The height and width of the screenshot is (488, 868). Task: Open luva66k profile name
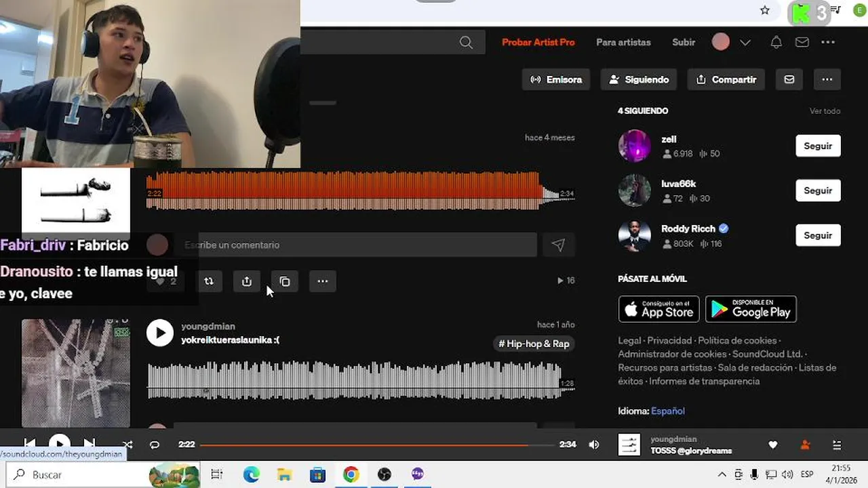(679, 184)
